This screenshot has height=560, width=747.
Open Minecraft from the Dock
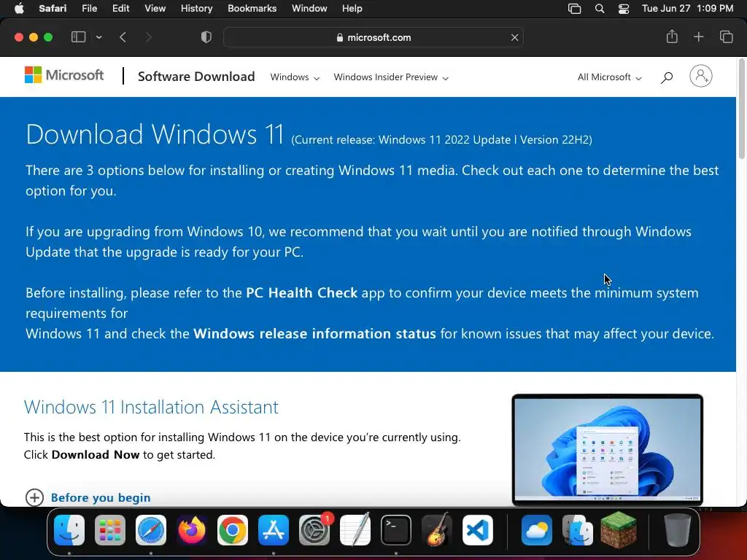[619, 529]
